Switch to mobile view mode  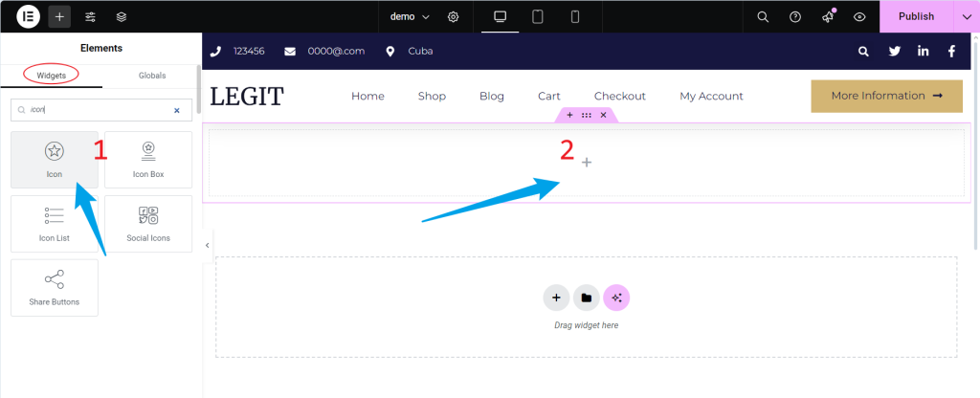coord(575,16)
